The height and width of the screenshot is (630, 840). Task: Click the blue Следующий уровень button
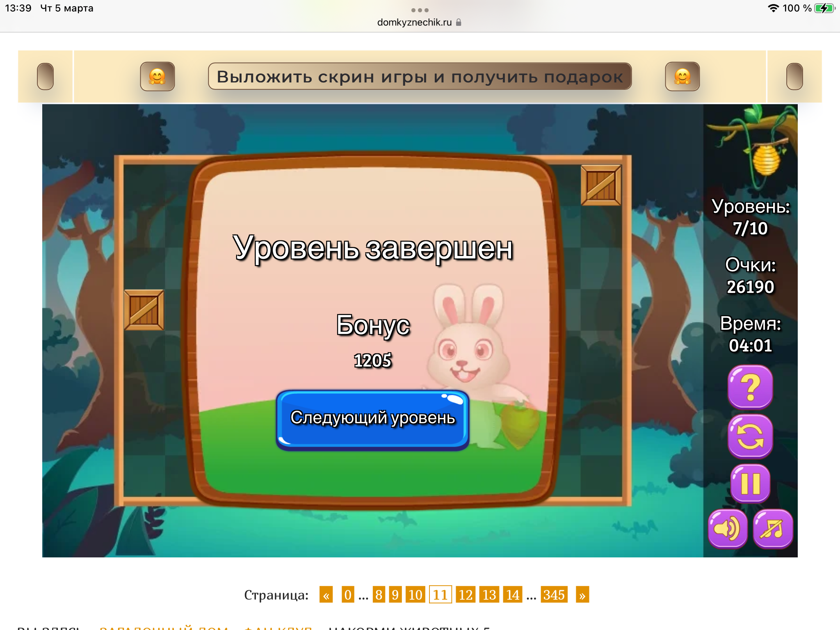coord(372,419)
